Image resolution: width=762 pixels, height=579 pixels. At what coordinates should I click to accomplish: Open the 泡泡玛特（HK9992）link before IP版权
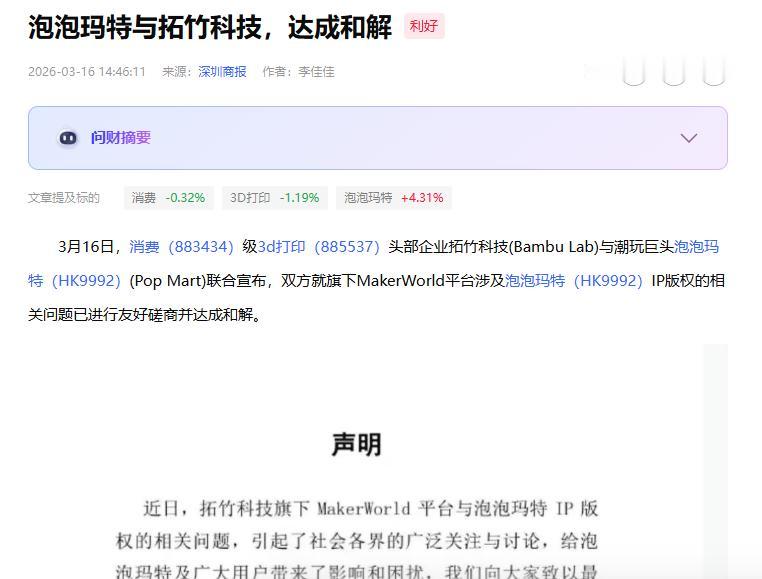point(574,281)
